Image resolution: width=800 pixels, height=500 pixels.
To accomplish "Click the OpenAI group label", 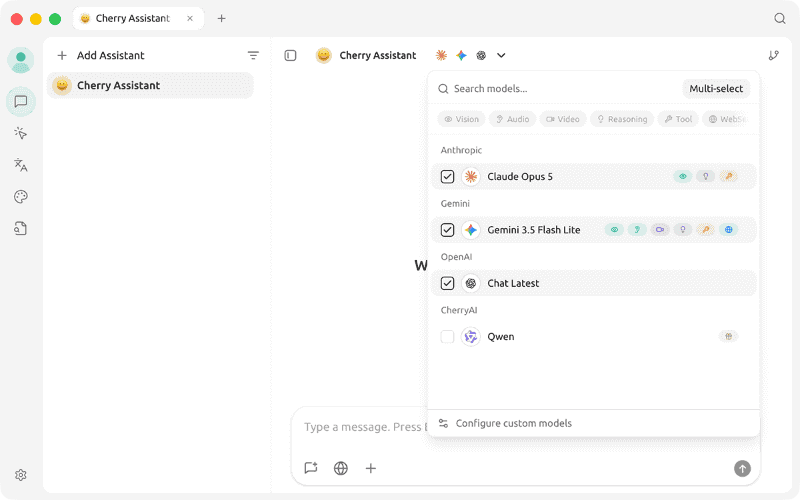I will click(x=456, y=257).
